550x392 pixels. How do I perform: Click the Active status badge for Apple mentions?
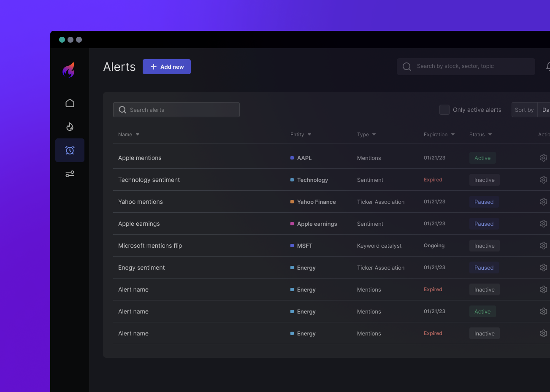[x=482, y=158]
